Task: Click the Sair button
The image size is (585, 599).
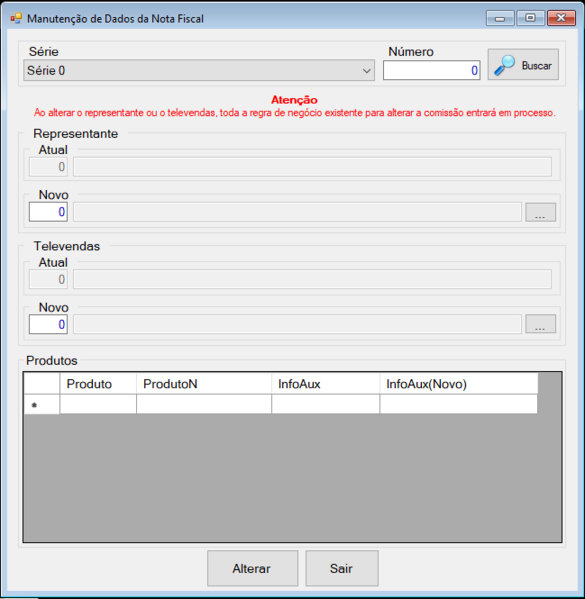Action: pyautogui.click(x=342, y=568)
